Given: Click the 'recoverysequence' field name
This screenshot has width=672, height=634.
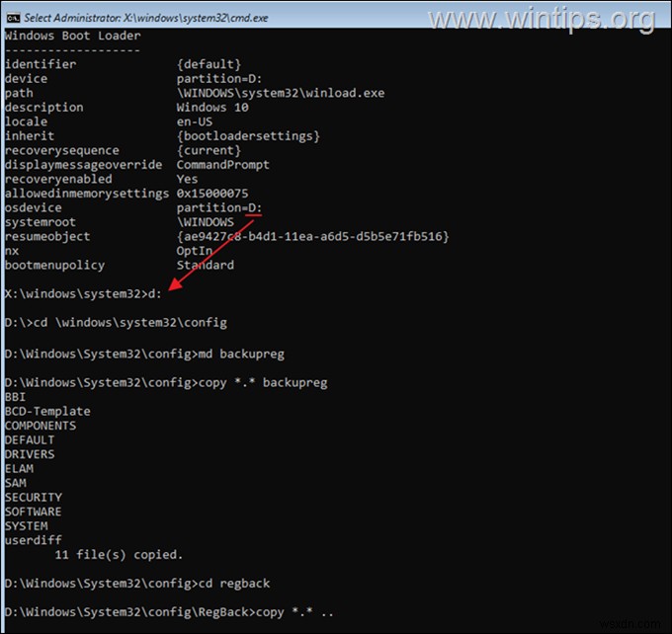Looking at the screenshot, I should [62, 150].
